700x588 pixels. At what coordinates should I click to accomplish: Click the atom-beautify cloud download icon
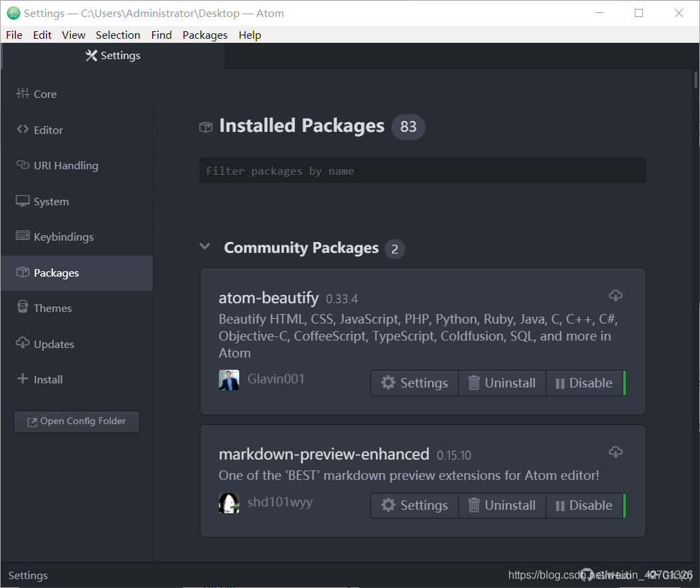[616, 295]
